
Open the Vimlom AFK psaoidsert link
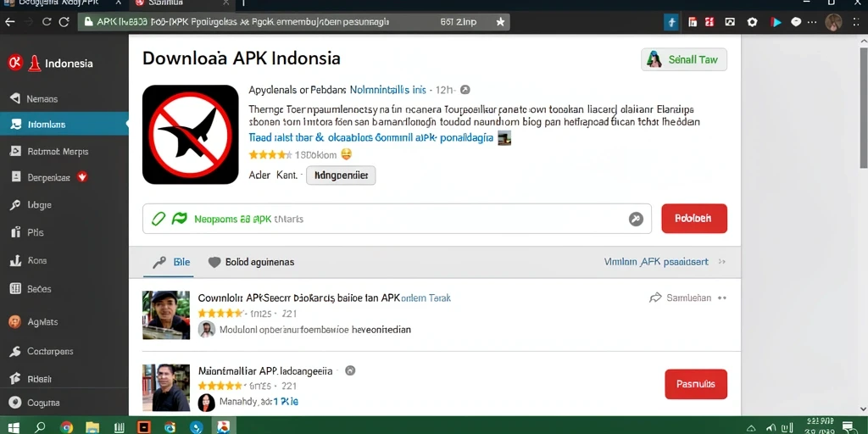point(656,262)
